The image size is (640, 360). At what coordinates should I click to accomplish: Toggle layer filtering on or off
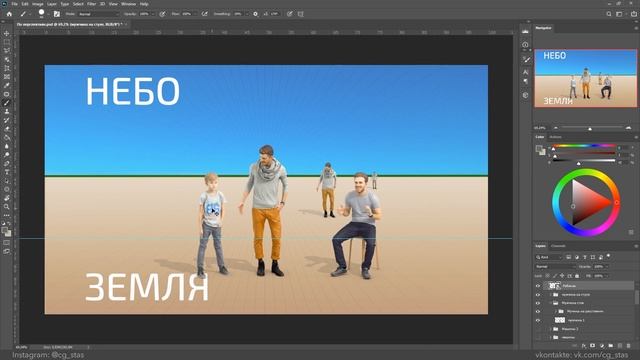click(x=609, y=256)
